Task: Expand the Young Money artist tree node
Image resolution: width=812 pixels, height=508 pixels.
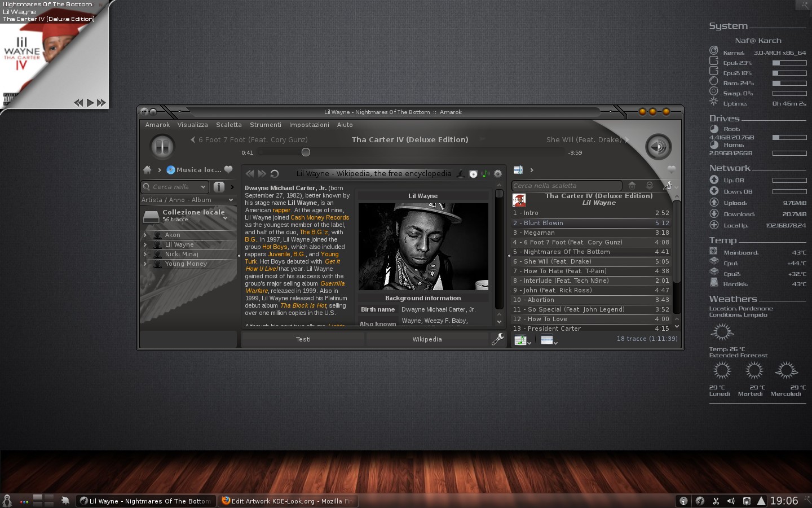Action: tap(145, 264)
